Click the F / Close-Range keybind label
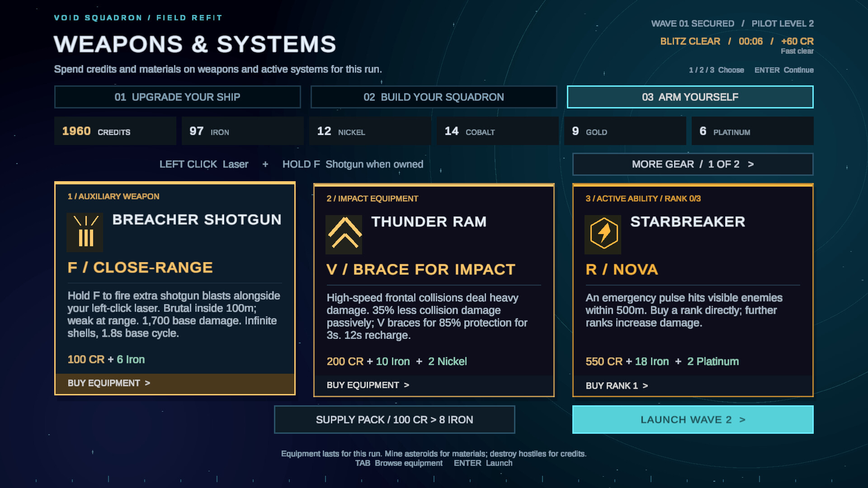 [140, 267]
